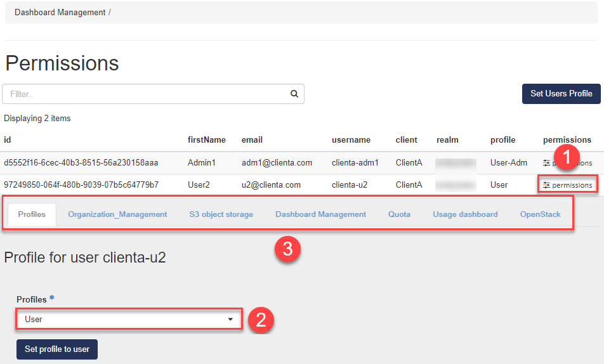Sort by the username column header
604x364 pixels.
351,140
